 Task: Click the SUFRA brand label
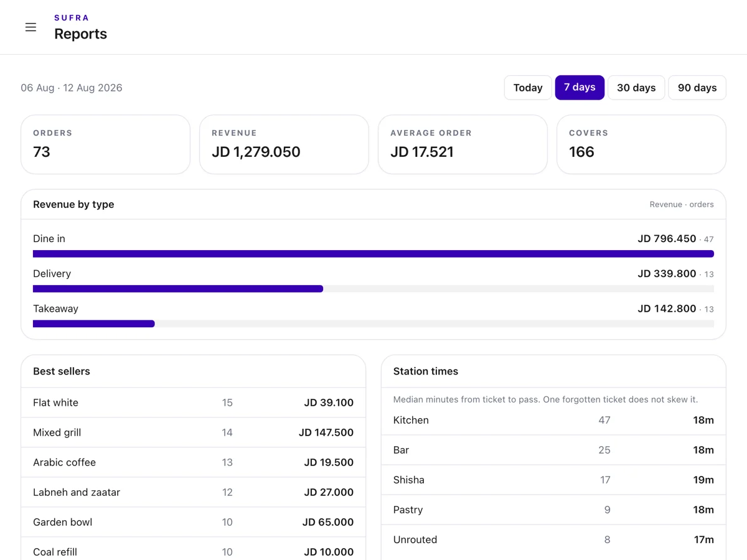point(72,18)
